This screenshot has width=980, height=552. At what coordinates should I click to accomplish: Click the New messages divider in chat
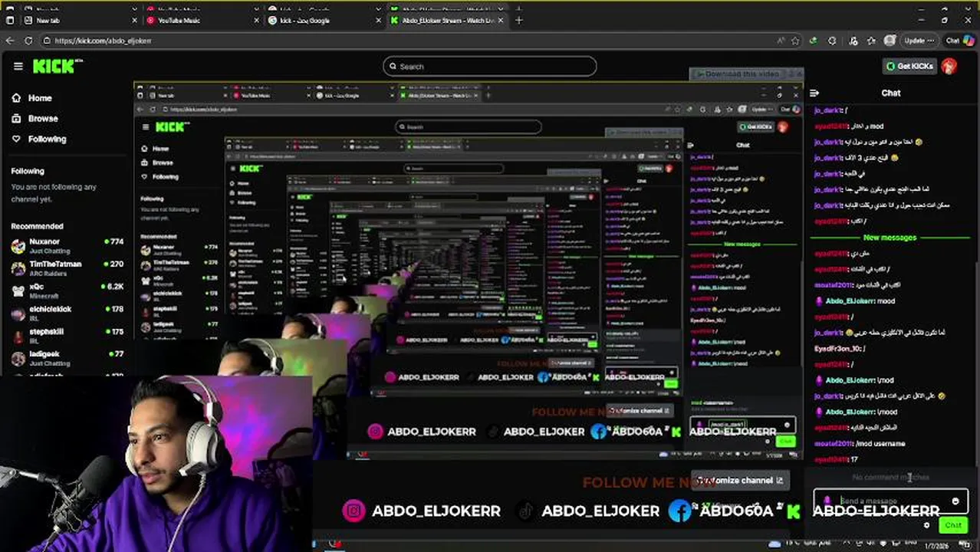[x=890, y=238]
